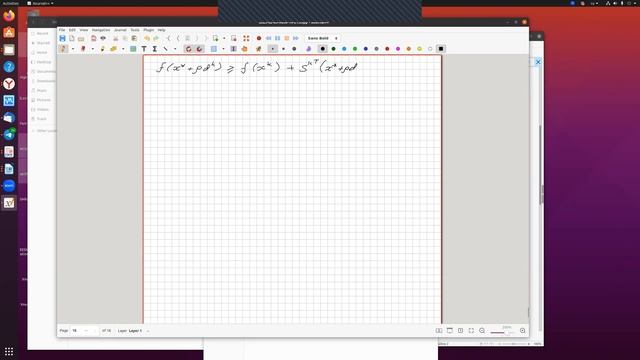Click the fullscreen grid icon in top toolbar

click(x=246, y=38)
